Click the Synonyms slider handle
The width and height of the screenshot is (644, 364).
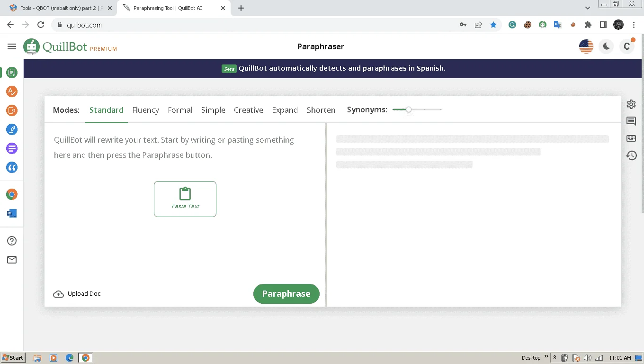[x=409, y=109]
